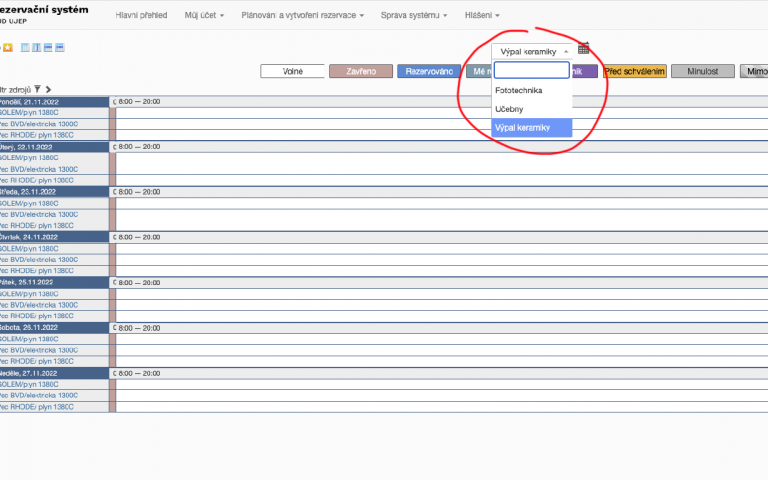Click the first calendar layout view icon

pos(25,47)
